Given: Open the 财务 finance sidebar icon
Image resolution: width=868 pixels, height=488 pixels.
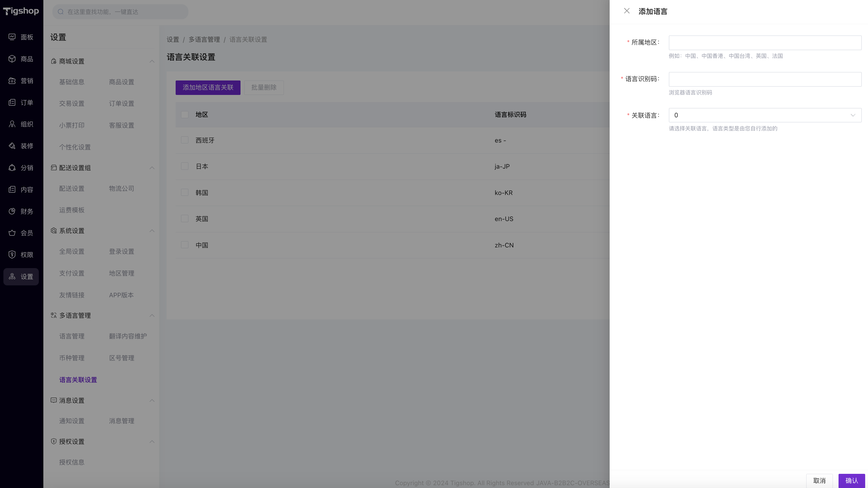Looking at the screenshot, I should pos(12,211).
